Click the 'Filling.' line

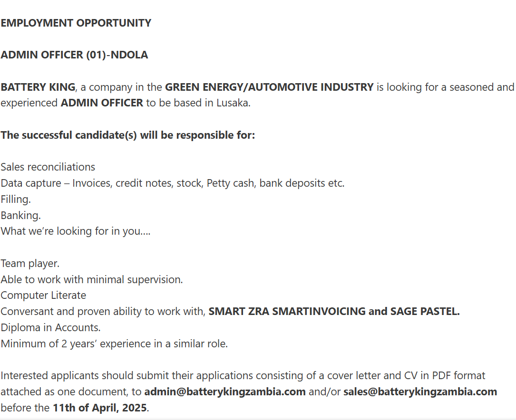point(16,199)
